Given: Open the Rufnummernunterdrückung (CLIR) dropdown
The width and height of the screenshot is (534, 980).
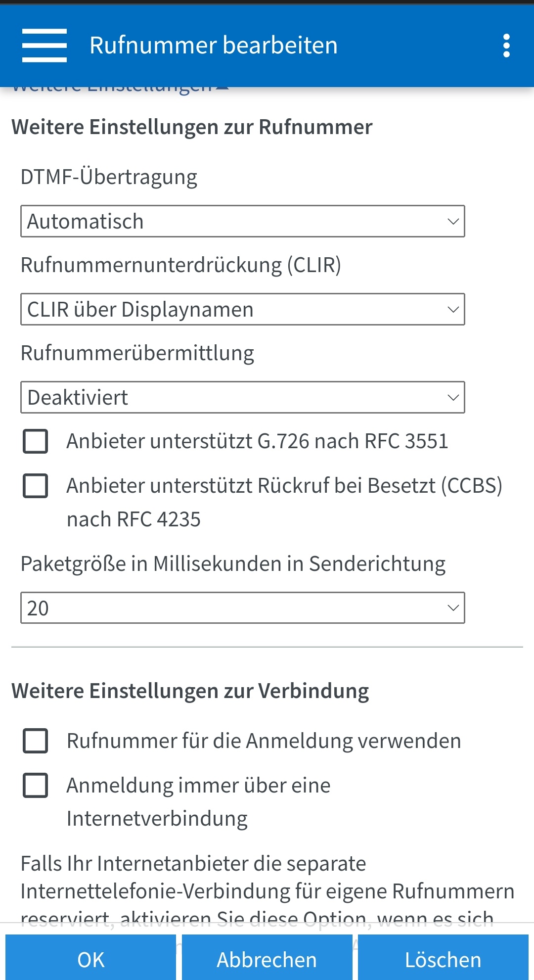Looking at the screenshot, I should click(242, 309).
